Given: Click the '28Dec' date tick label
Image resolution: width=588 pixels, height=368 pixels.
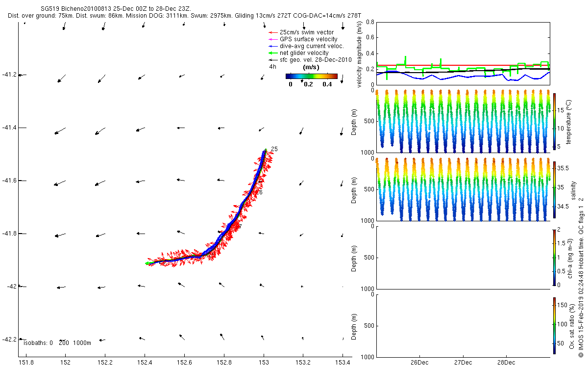Looking at the screenshot, I should (x=506, y=363).
